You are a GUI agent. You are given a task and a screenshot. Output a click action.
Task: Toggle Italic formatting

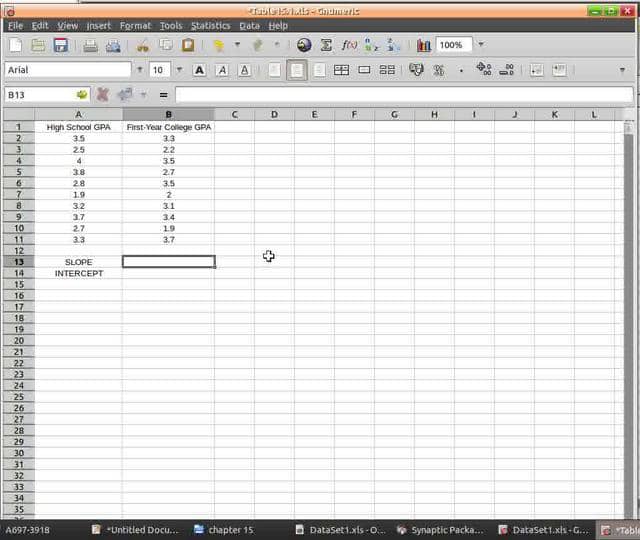[x=222, y=70]
